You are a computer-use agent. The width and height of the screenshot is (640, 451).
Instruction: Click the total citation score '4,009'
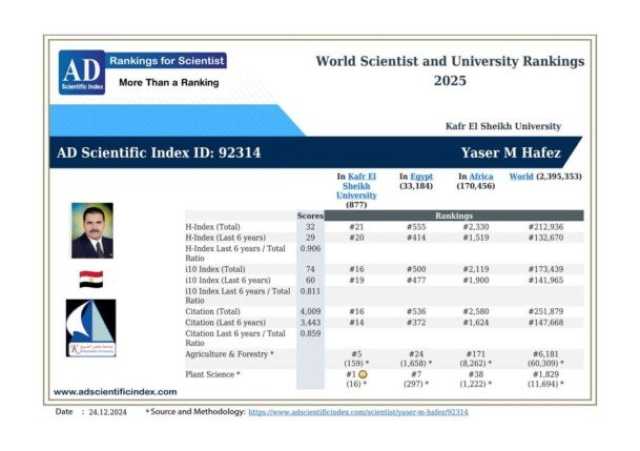click(310, 311)
